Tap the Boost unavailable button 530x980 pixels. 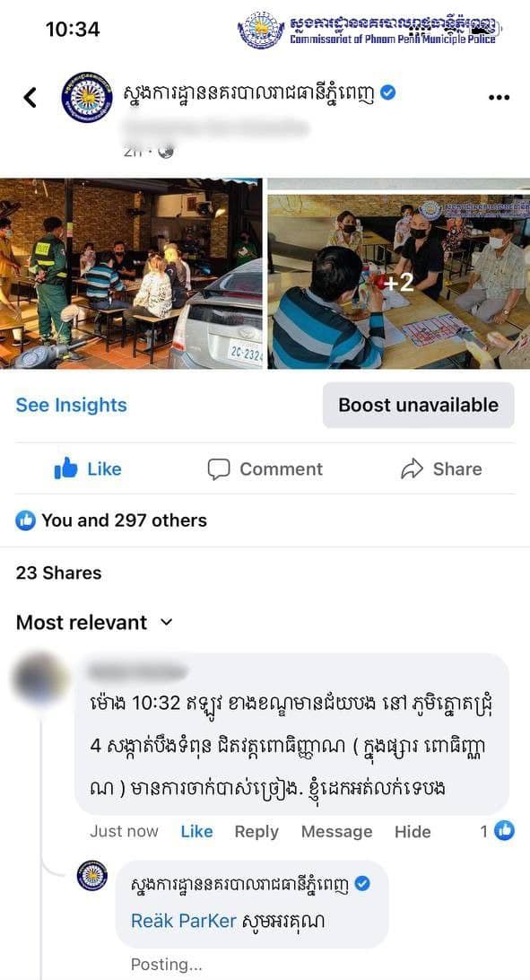pyautogui.click(x=418, y=405)
